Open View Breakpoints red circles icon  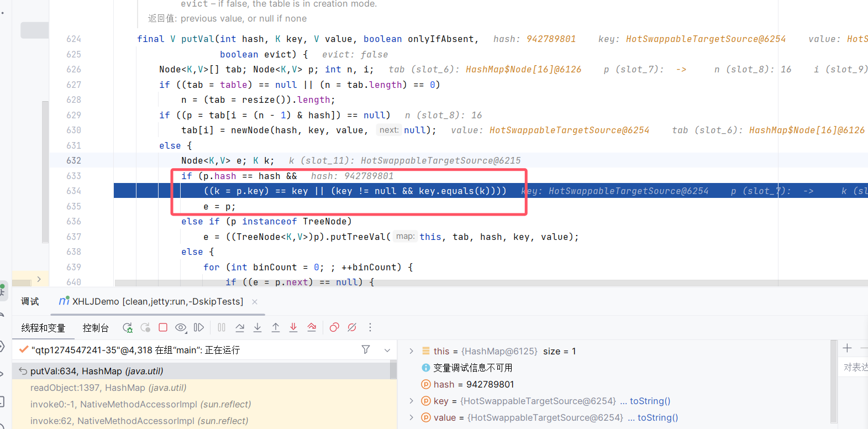(x=334, y=327)
